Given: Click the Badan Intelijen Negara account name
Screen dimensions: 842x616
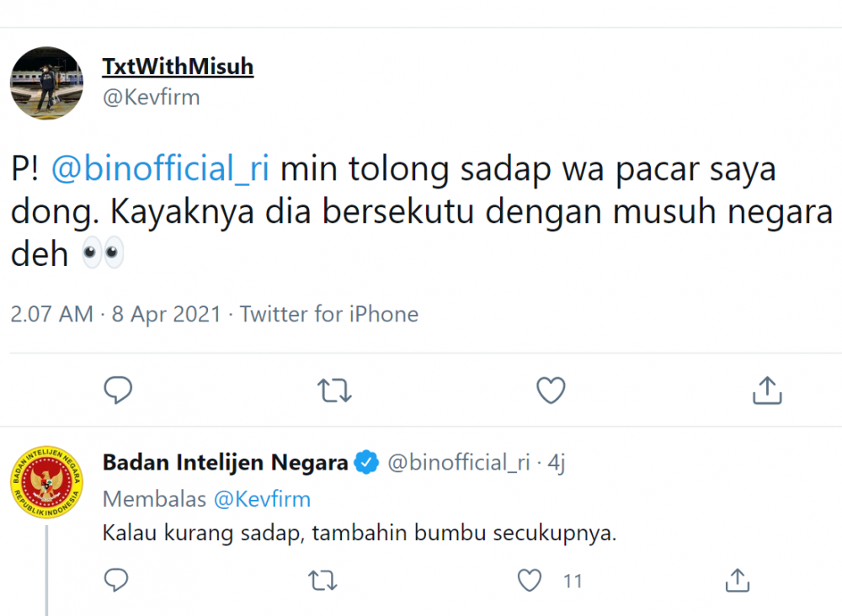Looking at the screenshot, I should tap(225, 462).
